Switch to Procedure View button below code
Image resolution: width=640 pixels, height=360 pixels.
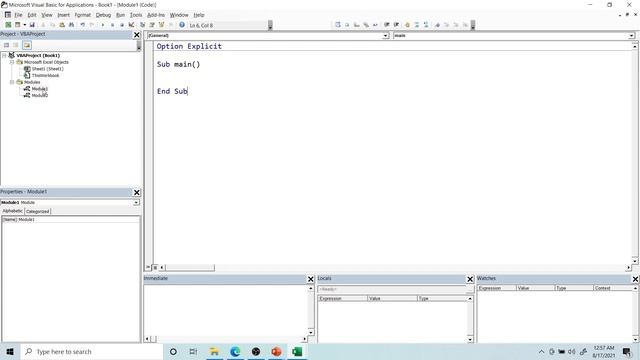(148, 267)
